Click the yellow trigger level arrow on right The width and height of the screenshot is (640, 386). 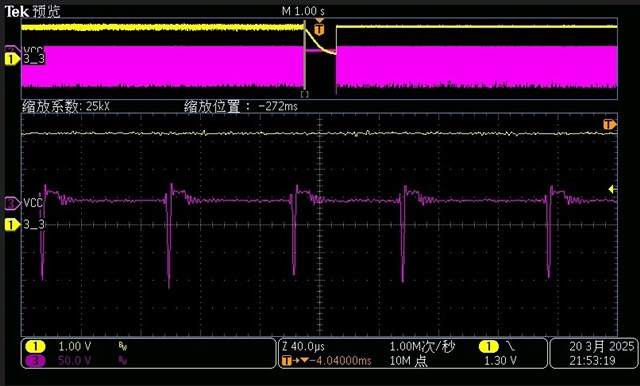click(612, 189)
